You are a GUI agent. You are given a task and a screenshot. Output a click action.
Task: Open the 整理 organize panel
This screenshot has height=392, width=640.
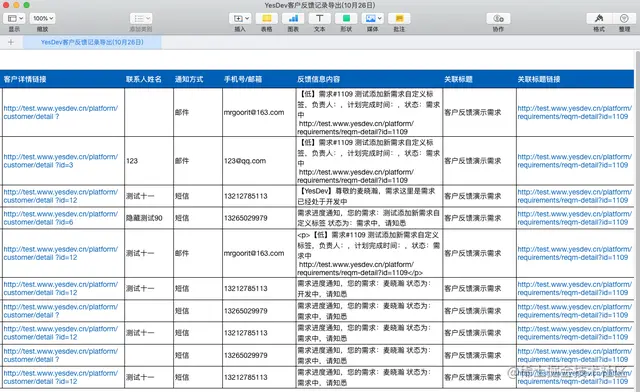tap(624, 18)
